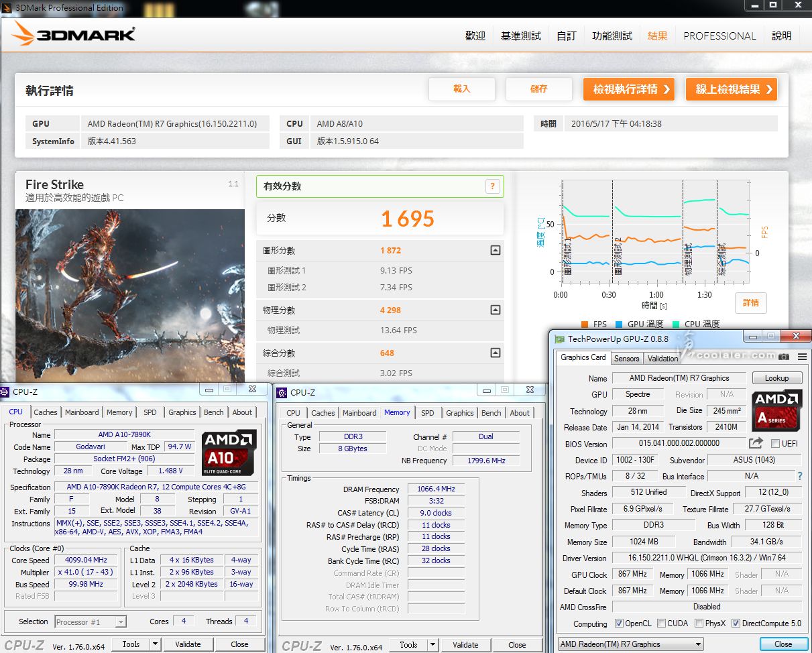Open the 基準測試 menu in 3DMark

(x=520, y=36)
